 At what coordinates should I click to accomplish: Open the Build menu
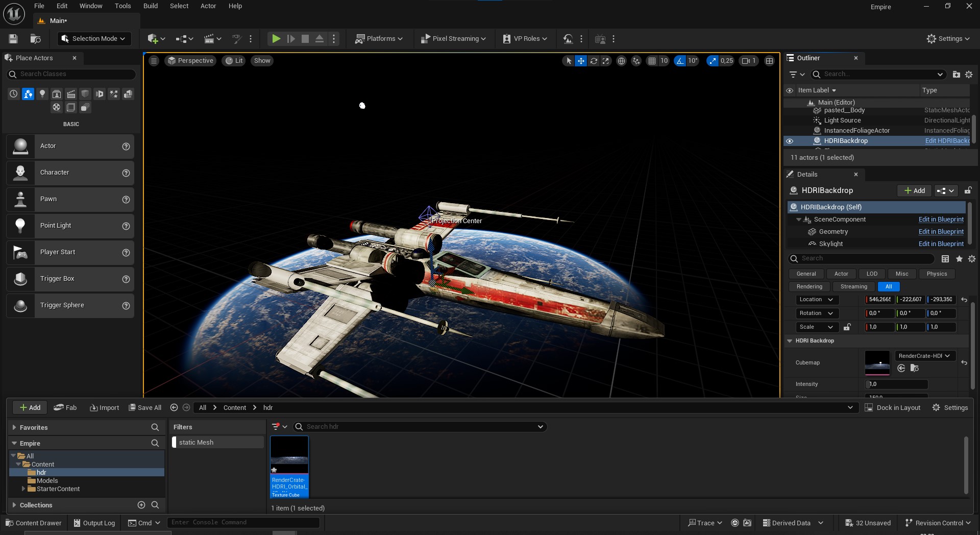[151, 6]
